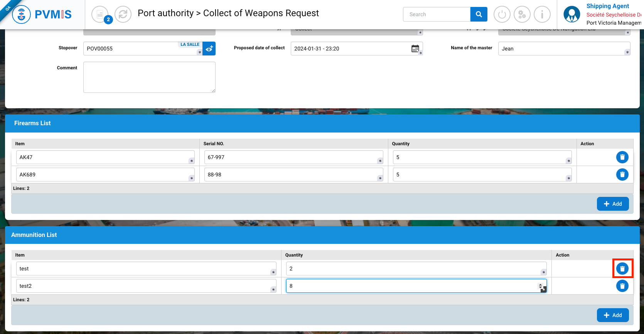This screenshot has height=334, width=644.
Task: Click the refresh icon in header
Action: (x=123, y=15)
